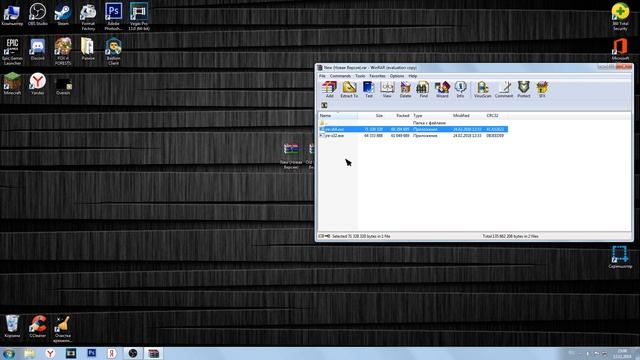
Task: Select the Microsoft Office desktop shortcut
Action: 620,50
